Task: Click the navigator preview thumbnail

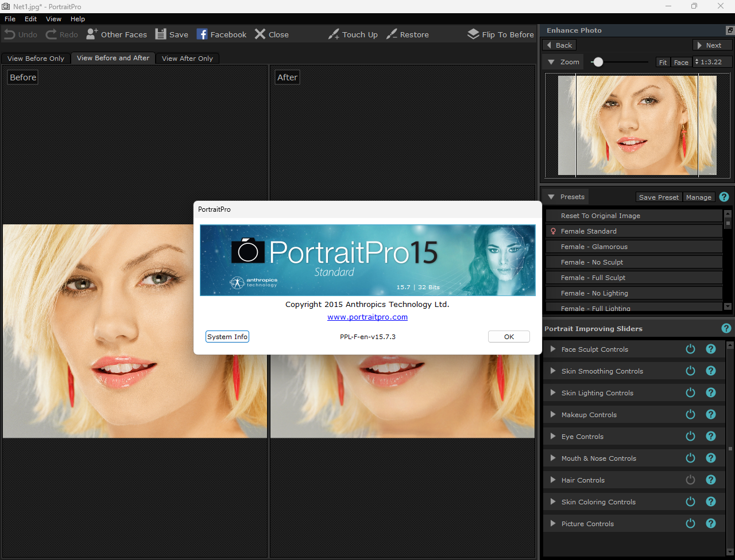Action: point(637,126)
